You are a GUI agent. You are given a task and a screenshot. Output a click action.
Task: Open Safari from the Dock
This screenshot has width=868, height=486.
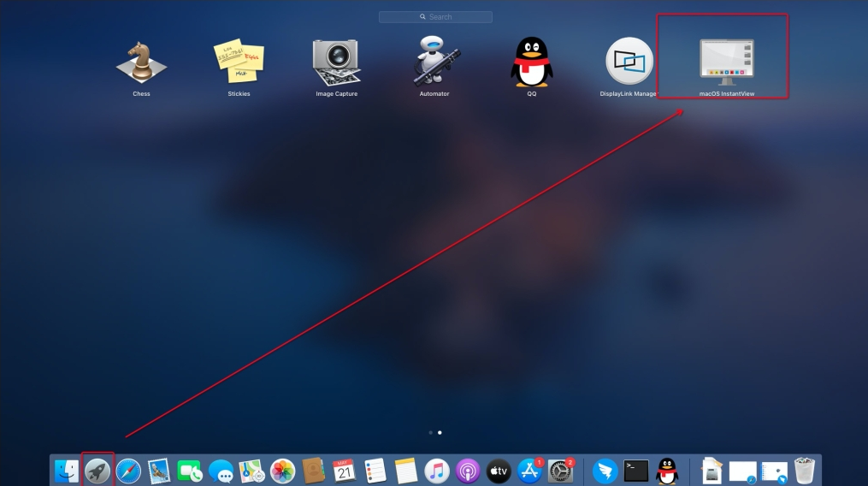tap(128, 471)
